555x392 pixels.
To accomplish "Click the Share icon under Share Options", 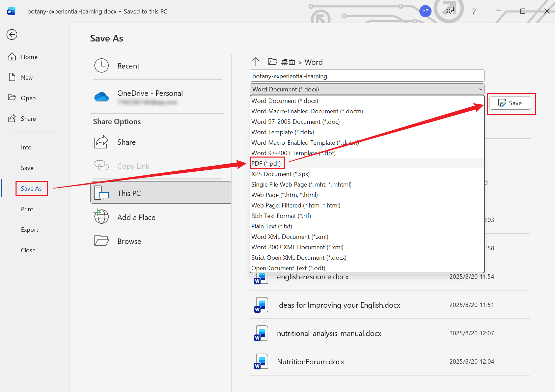I will point(102,142).
